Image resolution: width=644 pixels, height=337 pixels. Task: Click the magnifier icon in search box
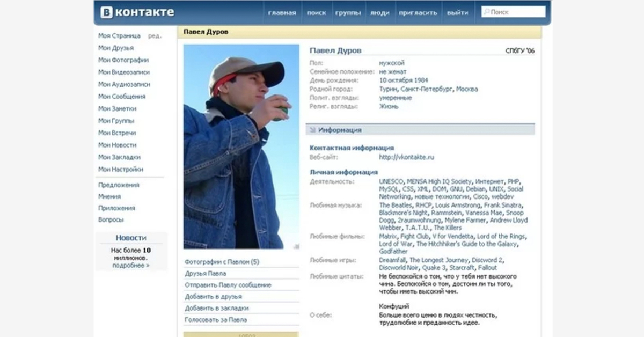[x=486, y=12]
